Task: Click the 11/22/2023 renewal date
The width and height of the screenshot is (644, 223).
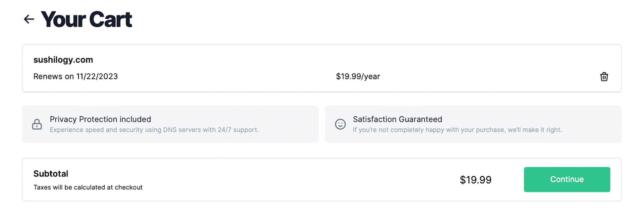Action: point(97,77)
